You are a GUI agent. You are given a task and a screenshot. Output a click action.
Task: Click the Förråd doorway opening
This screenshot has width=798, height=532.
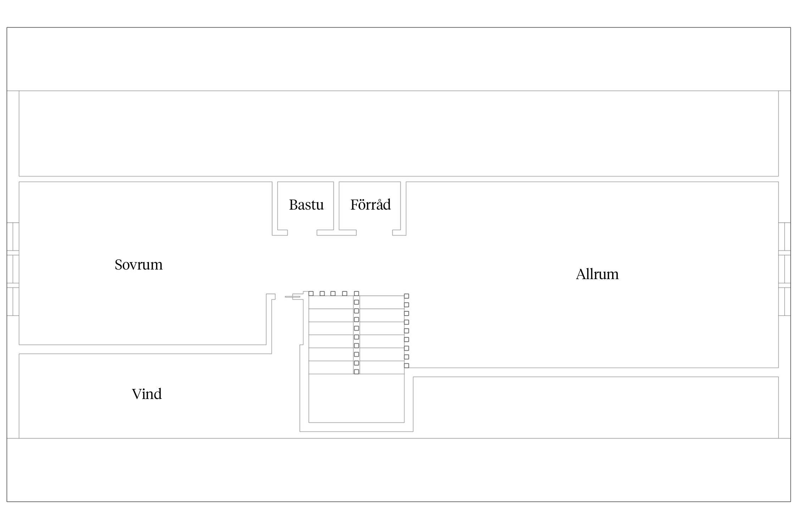point(374,233)
